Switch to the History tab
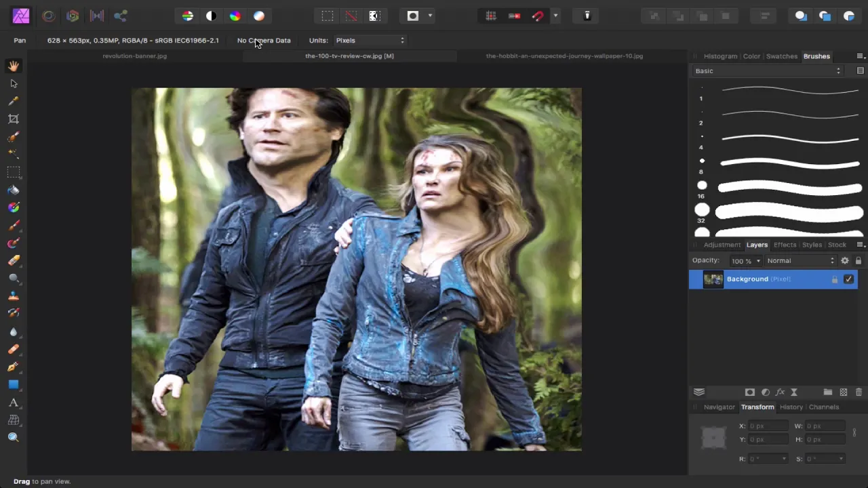This screenshot has width=868, height=488. pos(791,407)
